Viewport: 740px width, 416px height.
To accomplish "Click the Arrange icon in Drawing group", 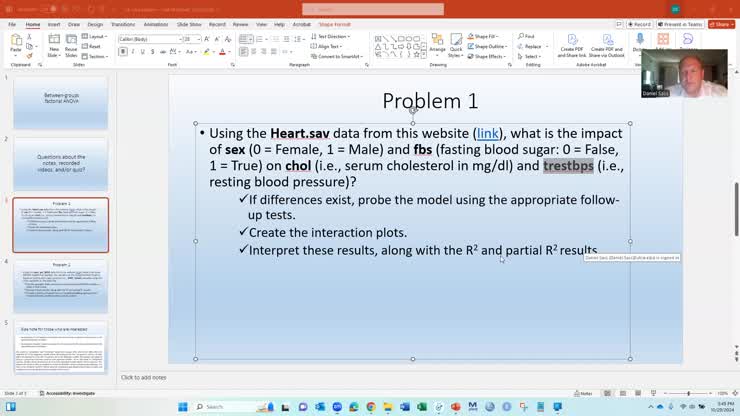I will [438, 44].
